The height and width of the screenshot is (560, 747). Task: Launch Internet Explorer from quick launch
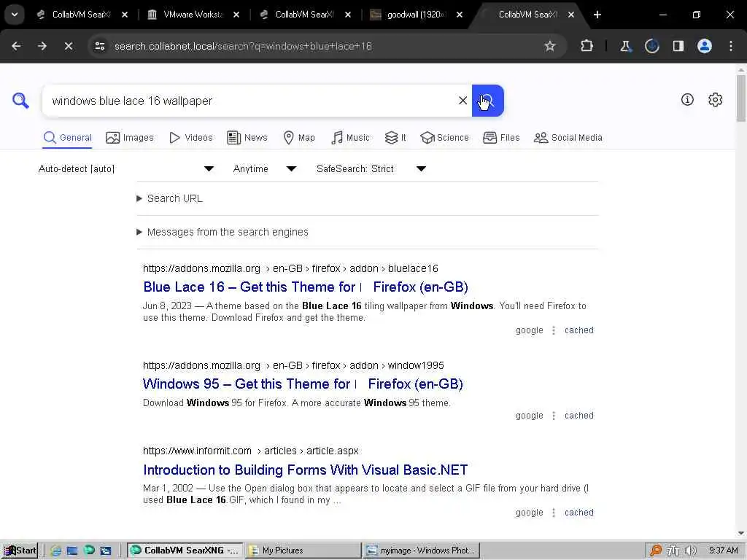55,551
